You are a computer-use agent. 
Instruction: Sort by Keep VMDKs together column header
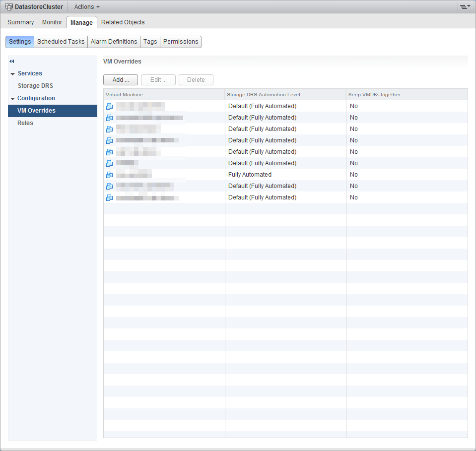pyautogui.click(x=374, y=95)
